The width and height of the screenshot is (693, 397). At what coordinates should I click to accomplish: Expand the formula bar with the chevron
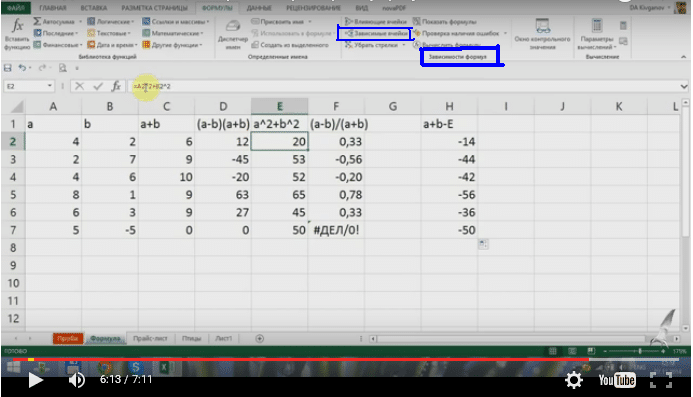point(684,86)
